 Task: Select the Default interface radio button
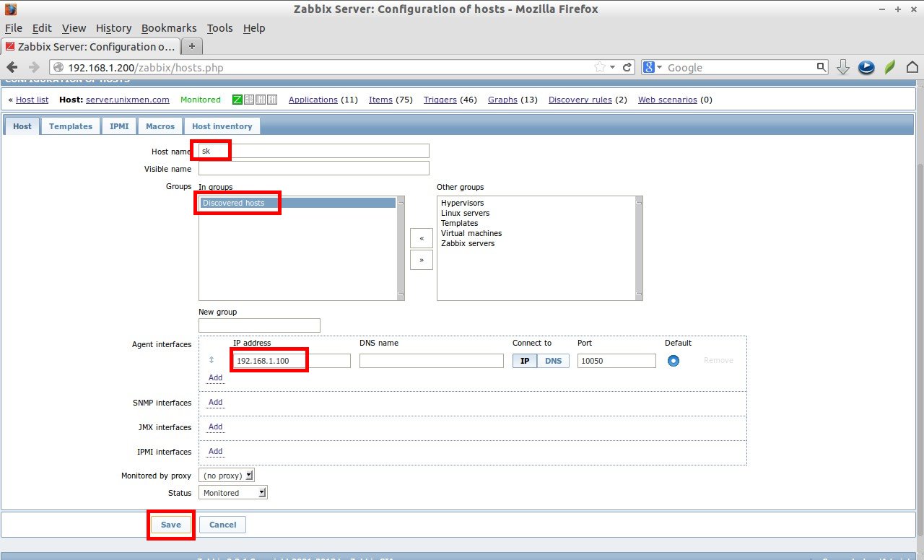pos(674,360)
